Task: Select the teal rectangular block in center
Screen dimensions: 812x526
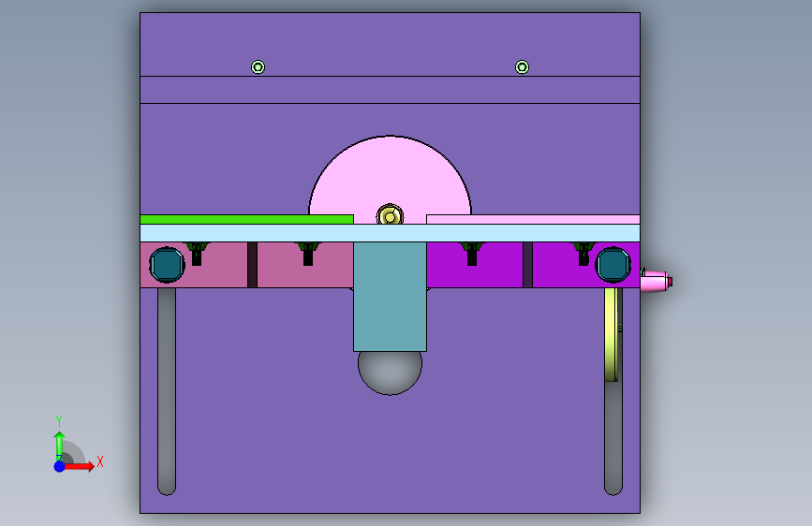Action: click(390, 297)
